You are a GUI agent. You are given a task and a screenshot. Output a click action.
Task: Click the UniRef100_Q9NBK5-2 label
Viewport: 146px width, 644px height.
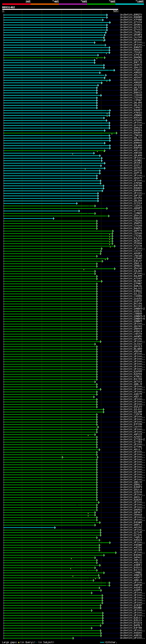(132, 309)
